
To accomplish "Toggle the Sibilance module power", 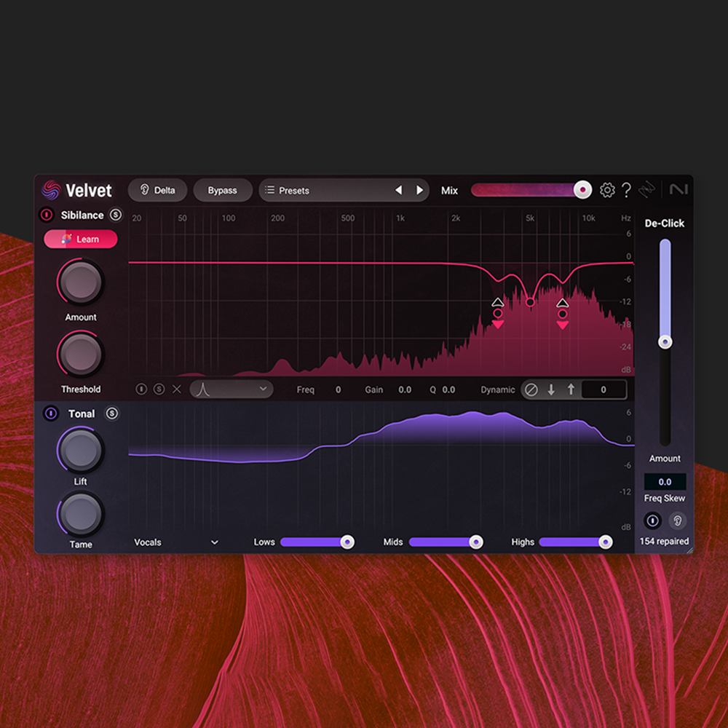I will [x=47, y=215].
